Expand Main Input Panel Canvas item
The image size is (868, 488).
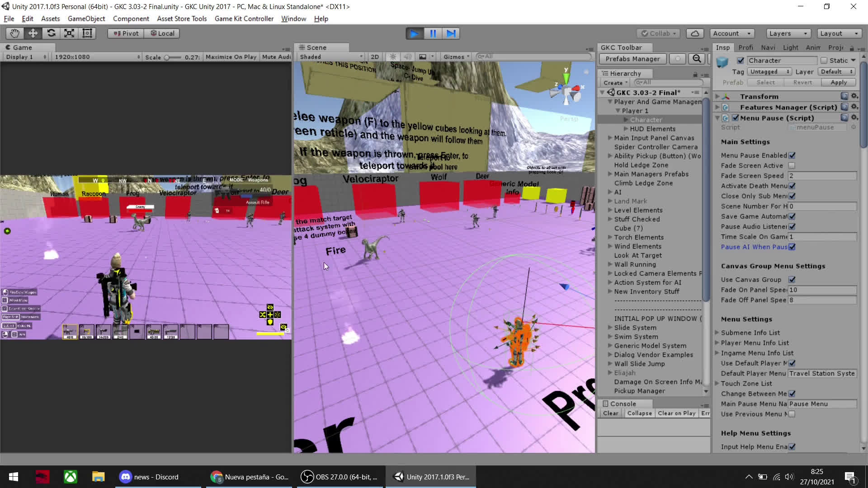tap(610, 138)
